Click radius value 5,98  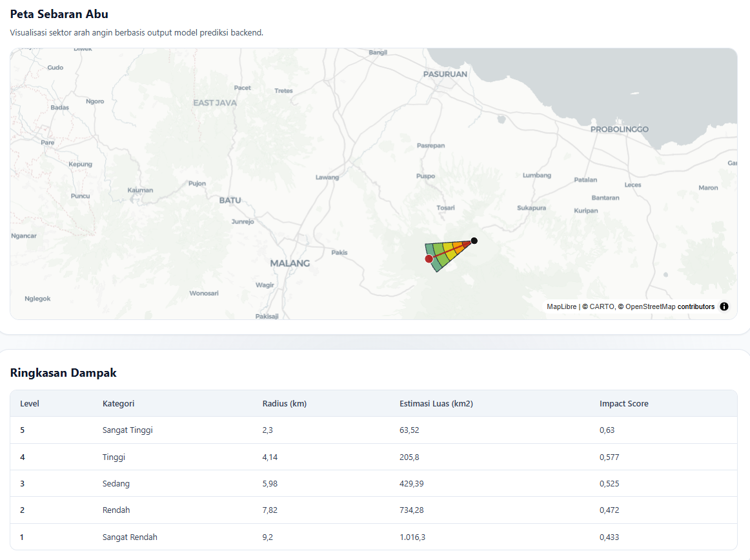pyautogui.click(x=270, y=483)
